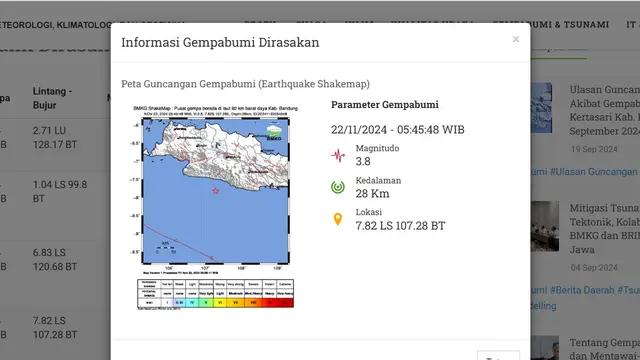Click the Kedalaman label
The width and height of the screenshot is (640, 360).
(x=378, y=180)
